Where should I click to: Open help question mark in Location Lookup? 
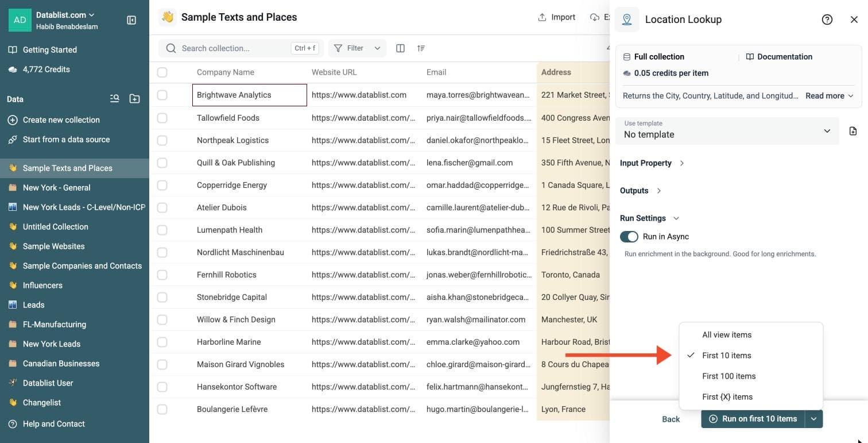(827, 20)
